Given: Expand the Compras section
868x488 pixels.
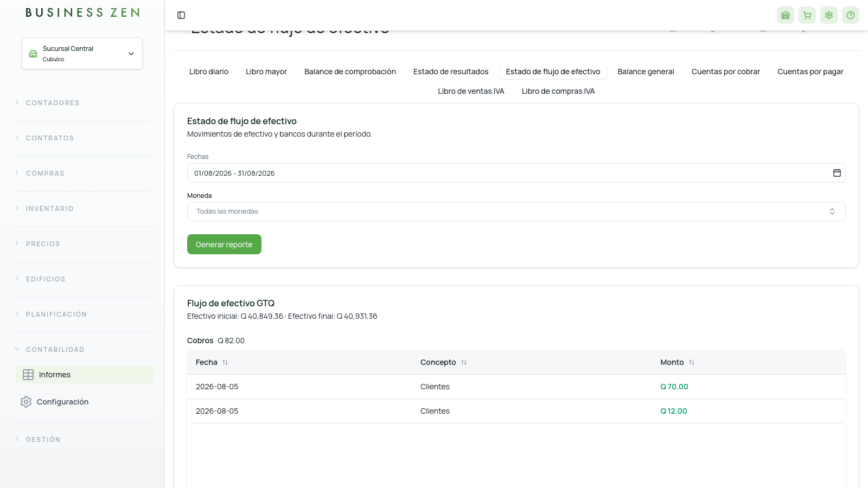Looking at the screenshot, I should click(x=82, y=173).
